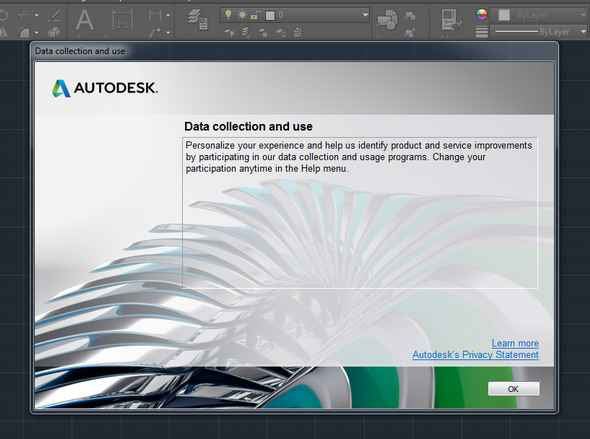Expand the Dimension tool dropdown arrow
The width and height of the screenshot is (590, 439).
168,15
